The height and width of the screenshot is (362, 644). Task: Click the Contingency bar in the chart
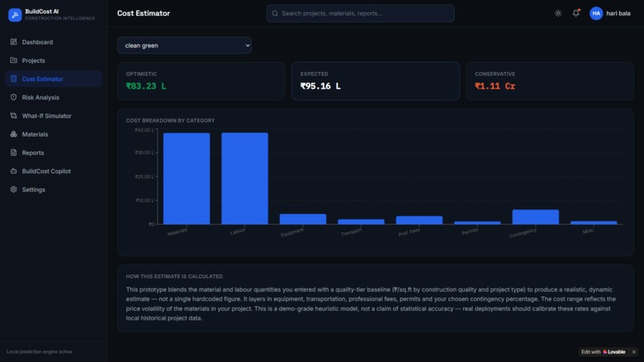coord(535,217)
